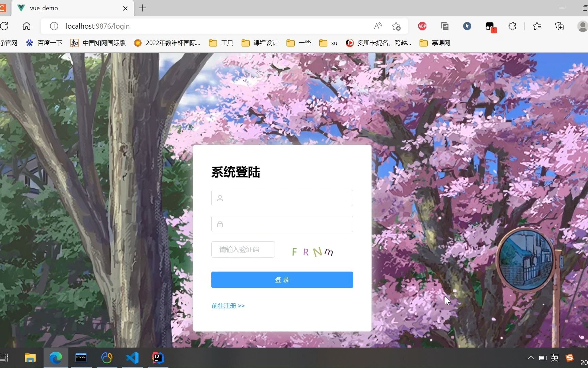Go to the browser home page icon
The image size is (588, 368).
click(x=27, y=26)
